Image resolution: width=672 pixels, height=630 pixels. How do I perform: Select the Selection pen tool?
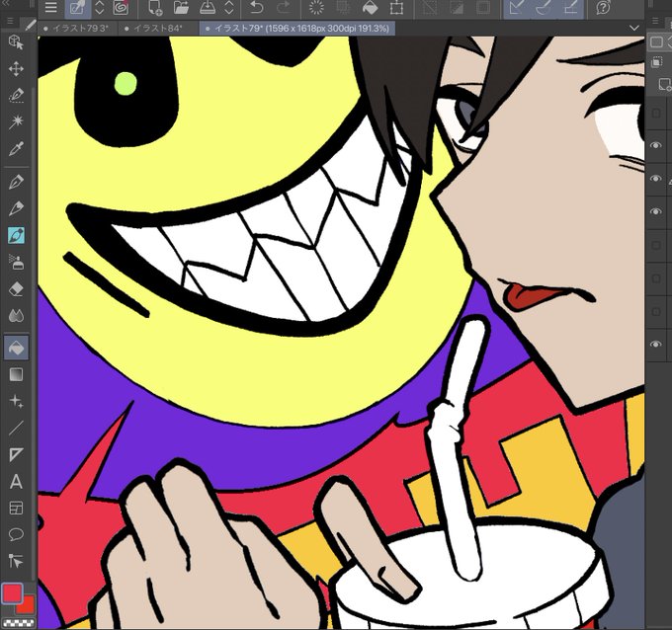(16, 95)
